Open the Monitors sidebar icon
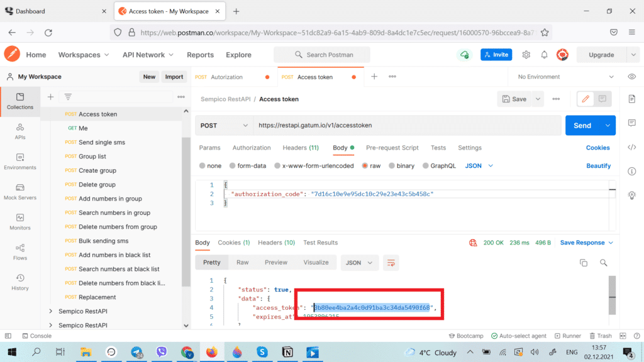The width and height of the screenshot is (644, 362). [x=19, y=222]
